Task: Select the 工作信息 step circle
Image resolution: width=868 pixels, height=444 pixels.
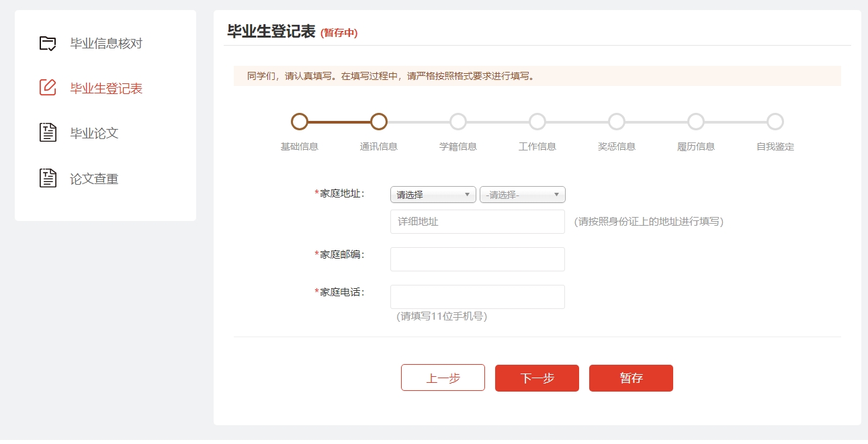Action: click(537, 122)
